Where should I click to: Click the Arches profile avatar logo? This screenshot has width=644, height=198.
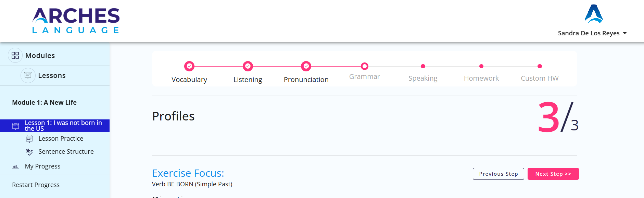(x=594, y=14)
